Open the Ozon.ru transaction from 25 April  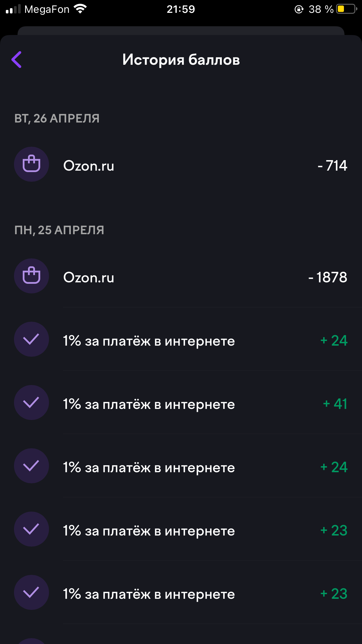coord(181,276)
